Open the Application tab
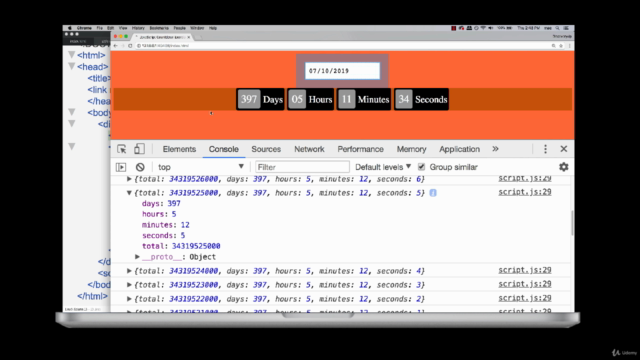640x360 pixels. tap(459, 149)
